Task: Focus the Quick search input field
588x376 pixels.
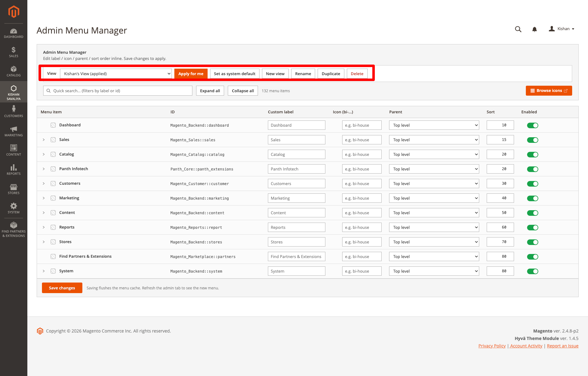Action: tap(118, 91)
